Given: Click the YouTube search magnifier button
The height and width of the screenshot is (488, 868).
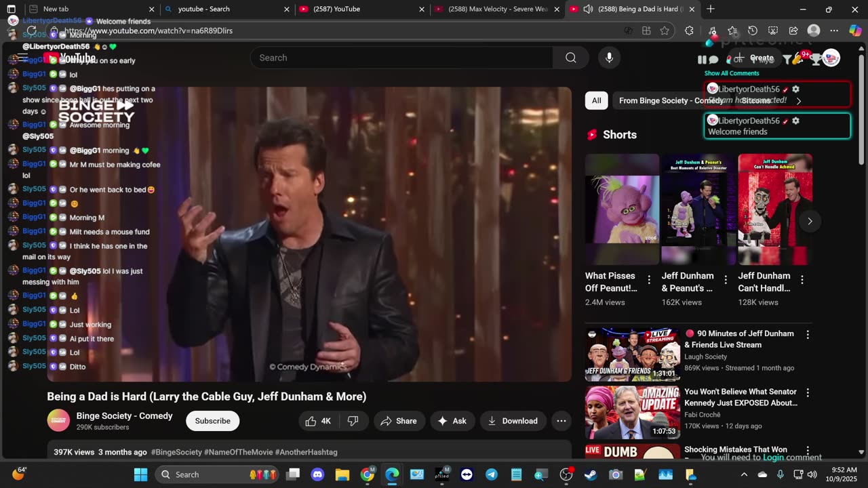Looking at the screenshot, I should (571, 58).
